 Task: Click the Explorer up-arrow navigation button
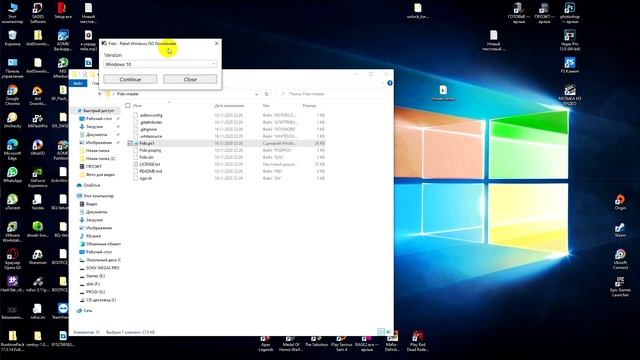click(x=100, y=94)
